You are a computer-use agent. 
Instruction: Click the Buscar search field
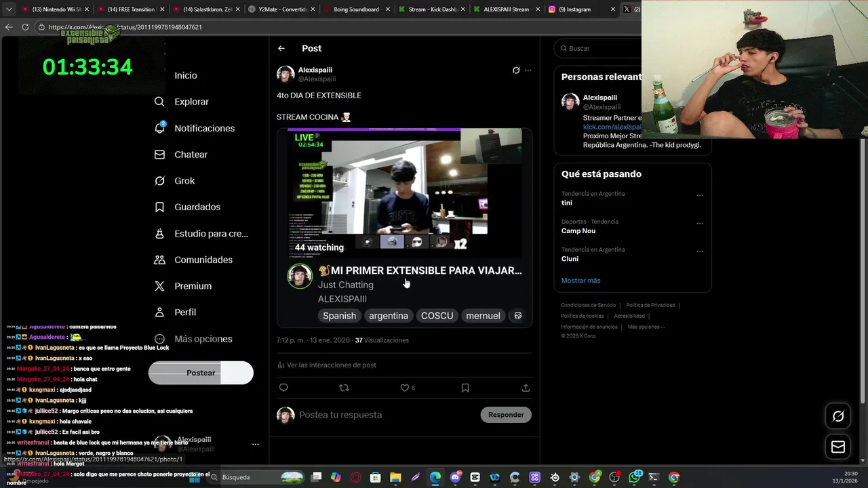point(598,48)
